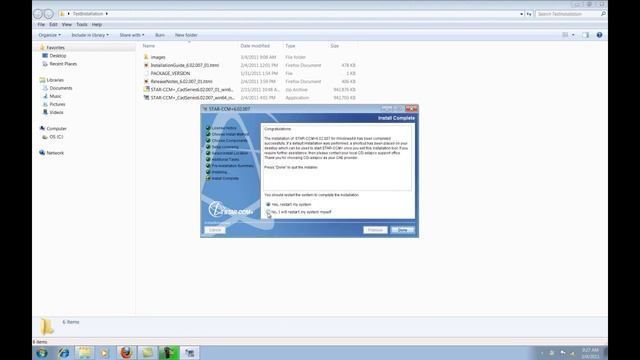
Task: Open the view options dropdown arrow
Action: pyautogui.click(x=573, y=35)
